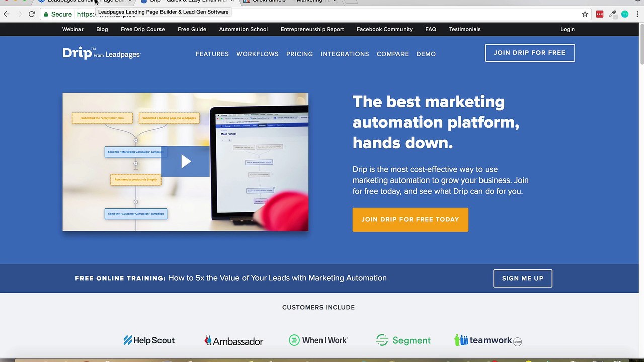Open the Webinar link
The height and width of the screenshot is (362, 644).
pyautogui.click(x=73, y=29)
